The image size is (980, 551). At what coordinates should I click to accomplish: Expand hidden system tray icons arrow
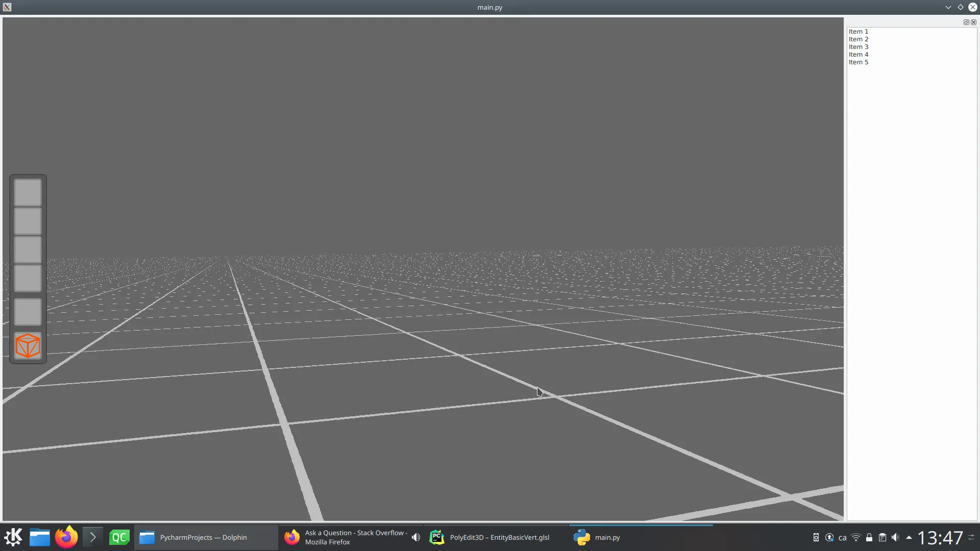(x=909, y=537)
